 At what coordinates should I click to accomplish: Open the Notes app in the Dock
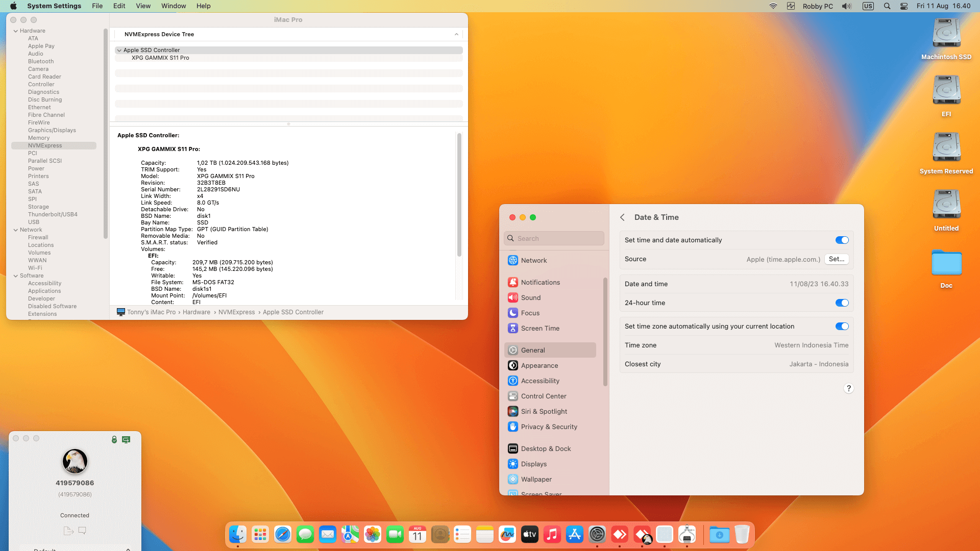485,534
